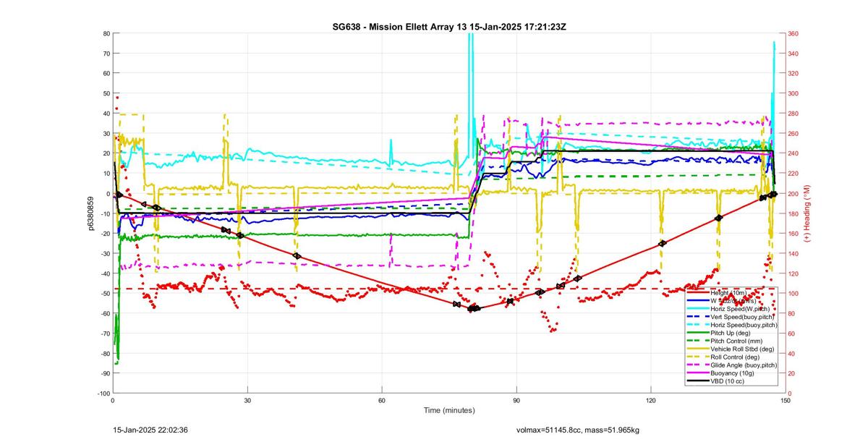Click the 200 tick on the heading axis
The image size is (868, 442).
795,193
